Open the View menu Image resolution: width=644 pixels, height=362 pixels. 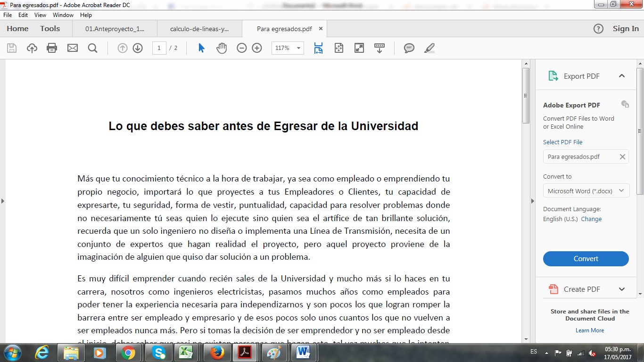(x=41, y=15)
